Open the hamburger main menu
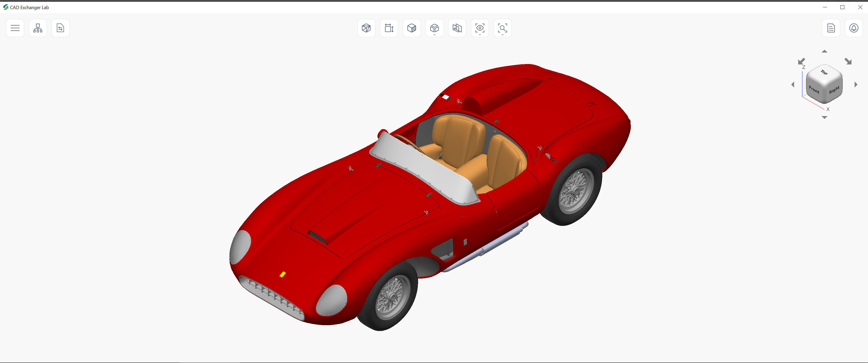This screenshot has width=868, height=363. tap(15, 28)
